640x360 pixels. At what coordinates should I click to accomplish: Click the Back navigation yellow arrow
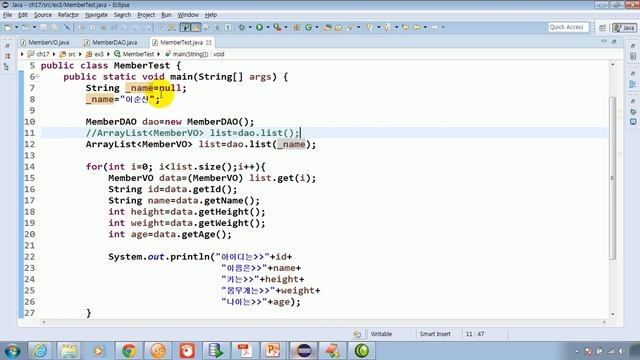click(417, 27)
